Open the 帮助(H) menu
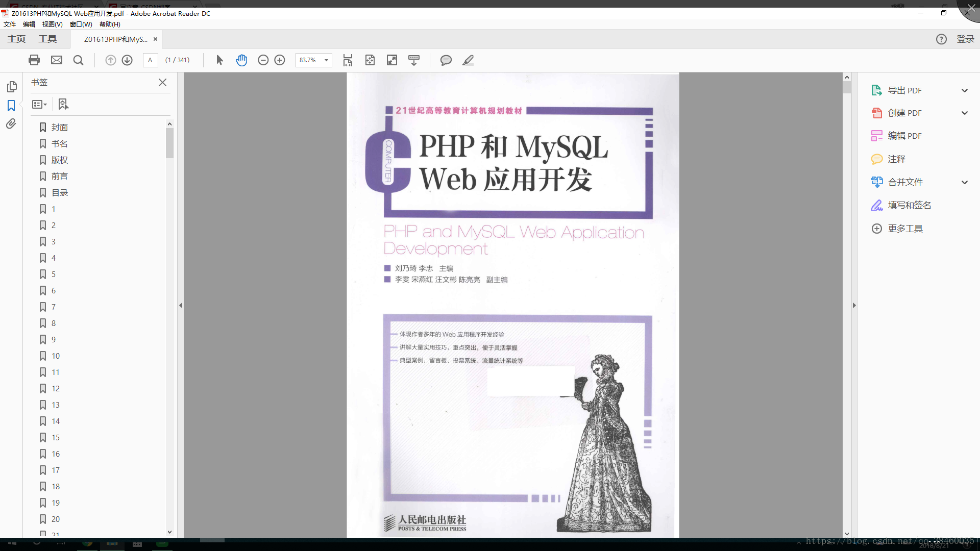This screenshot has height=551, width=980. (110, 24)
